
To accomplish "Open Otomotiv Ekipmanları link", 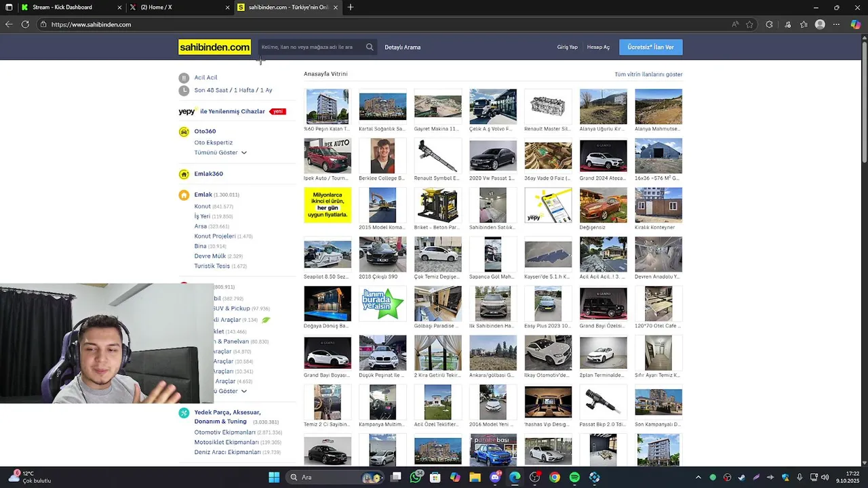I will click(225, 432).
